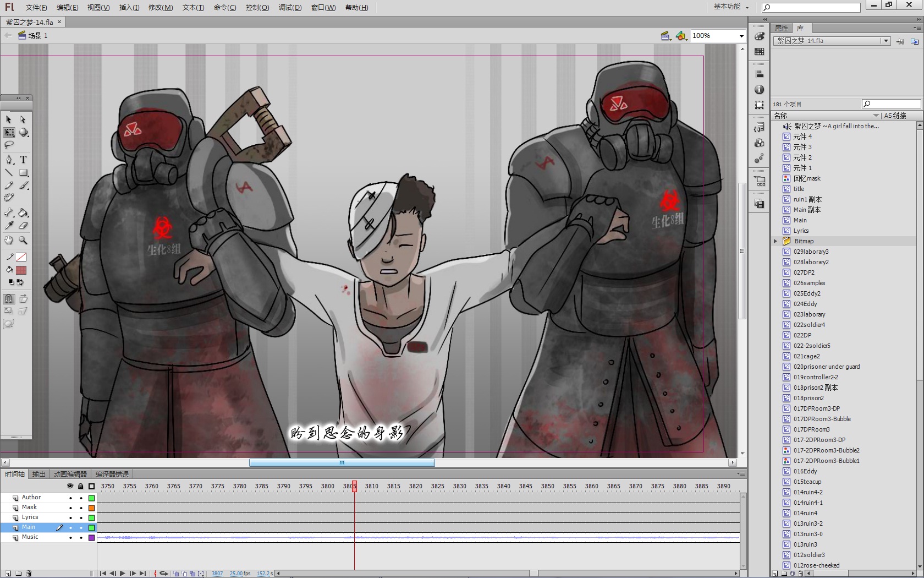This screenshot has width=924, height=578.
Task: Pick the Eyedropper tool
Action: point(9,226)
